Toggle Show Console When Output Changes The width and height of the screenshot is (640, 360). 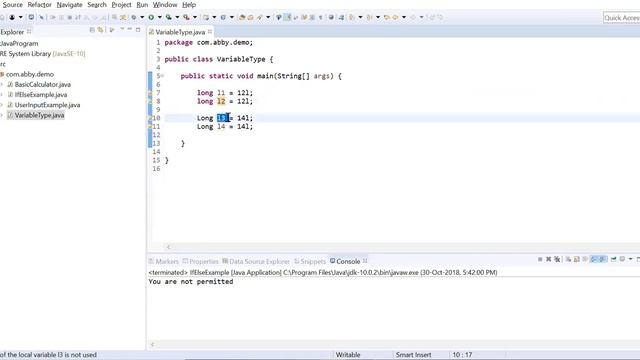[594, 259]
